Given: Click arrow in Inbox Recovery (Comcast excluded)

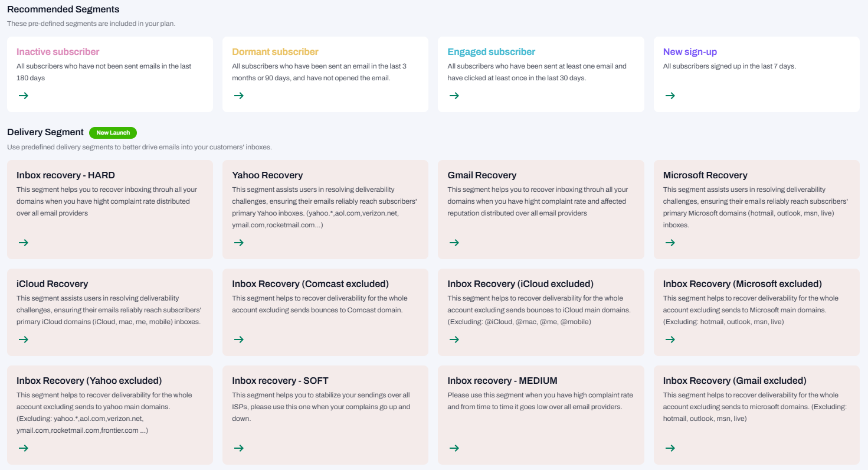Looking at the screenshot, I should (238, 340).
